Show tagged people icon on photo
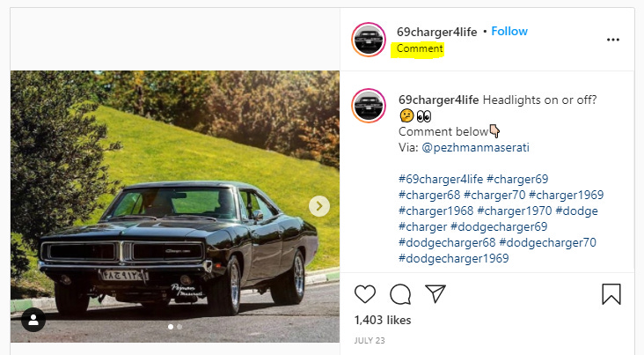644x355 pixels. [33, 320]
